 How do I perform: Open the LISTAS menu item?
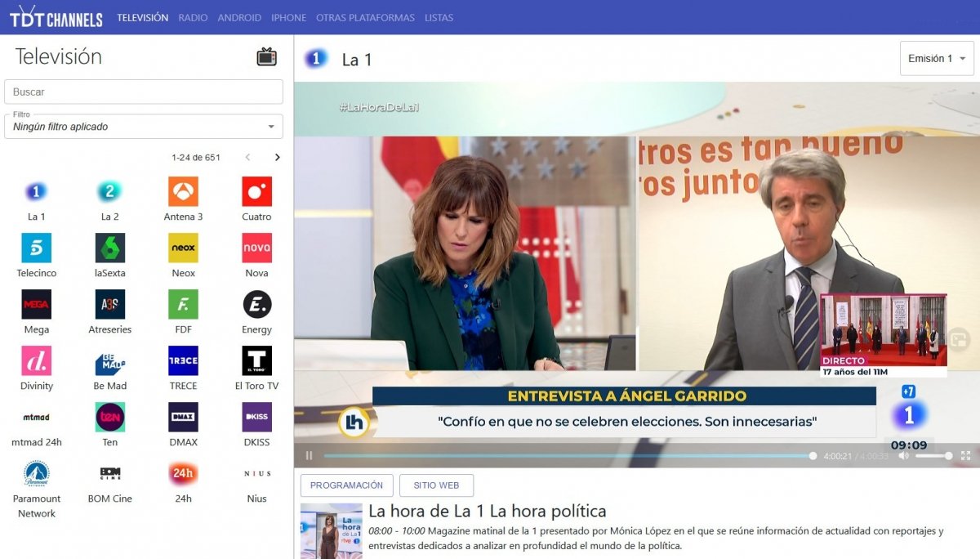point(439,17)
